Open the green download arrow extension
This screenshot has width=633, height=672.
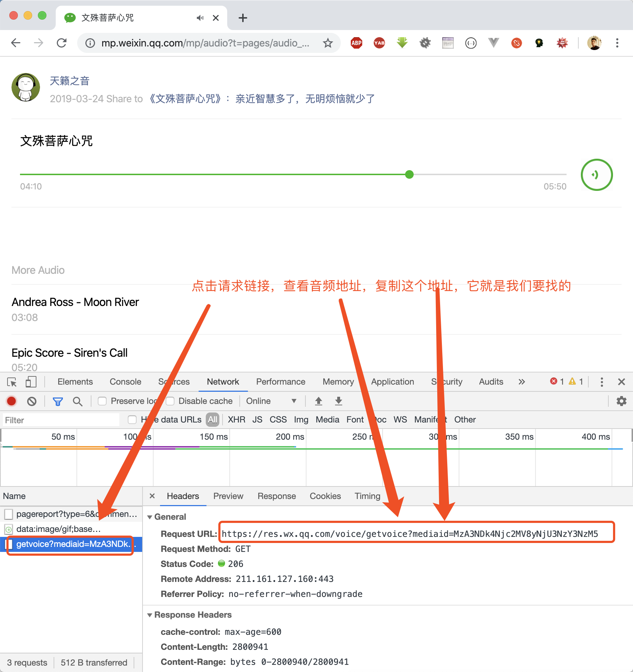click(x=402, y=43)
